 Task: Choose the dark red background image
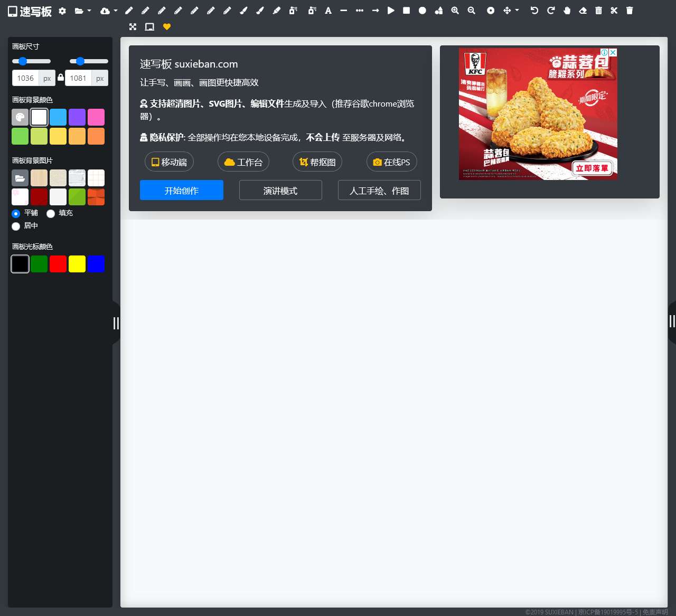point(39,197)
